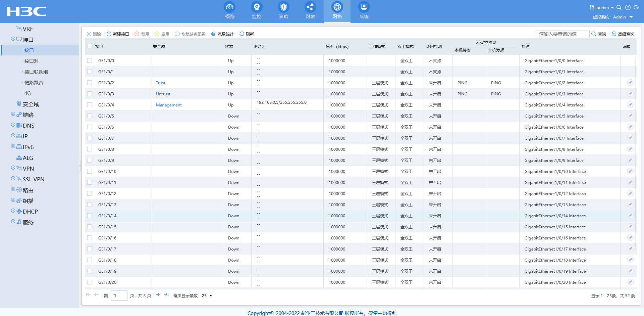This screenshot has height=316, width=644.
Task: Open the admin user dropdown
Action: (x=604, y=7)
